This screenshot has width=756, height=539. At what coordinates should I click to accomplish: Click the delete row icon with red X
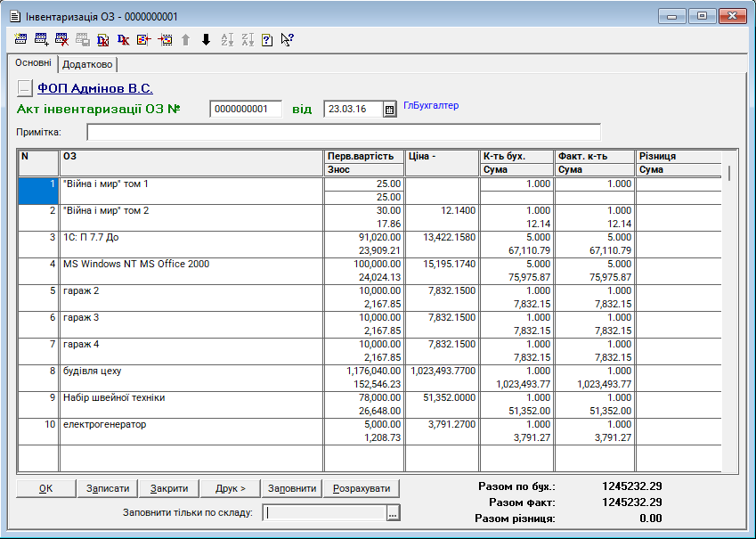tap(61, 39)
